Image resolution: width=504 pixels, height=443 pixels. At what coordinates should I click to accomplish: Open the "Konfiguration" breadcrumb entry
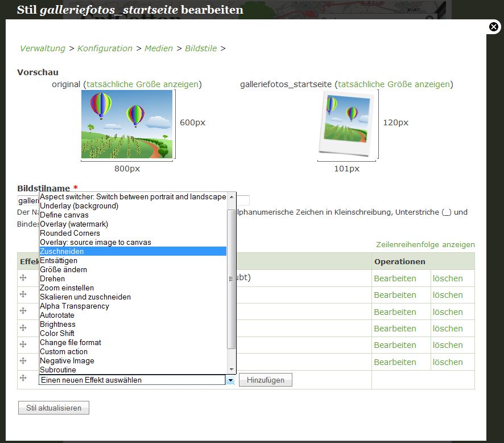[105, 48]
